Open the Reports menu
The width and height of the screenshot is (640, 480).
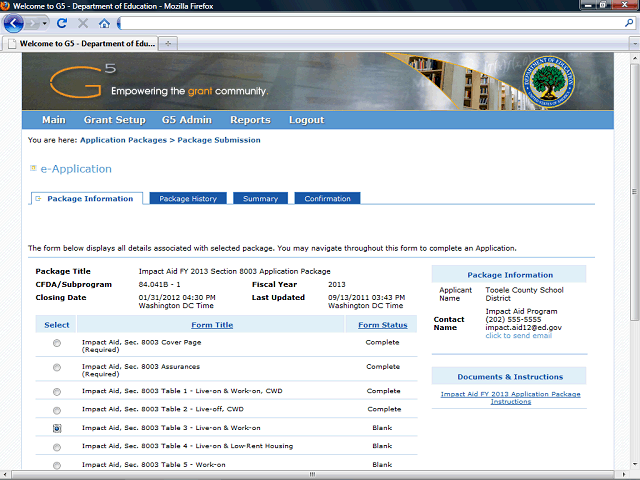click(x=250, y=120)
